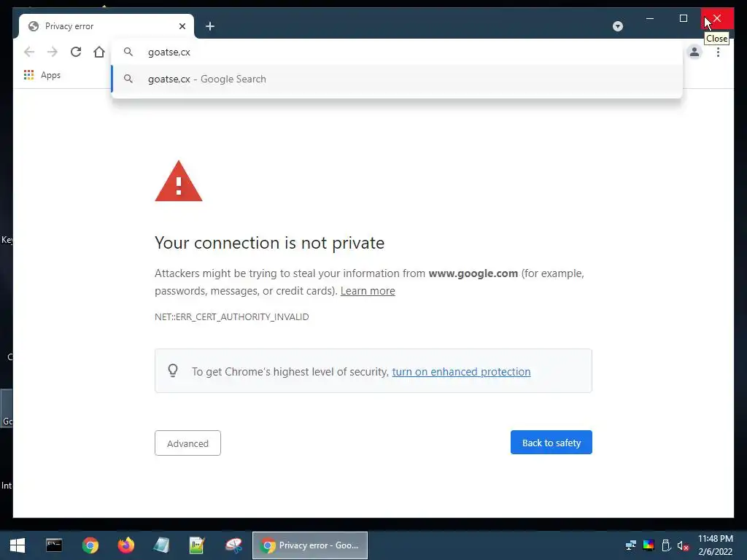747x560 pixels.
Task: Launch Chrome from taskbar pinned icon
Action: coord(90,545)
